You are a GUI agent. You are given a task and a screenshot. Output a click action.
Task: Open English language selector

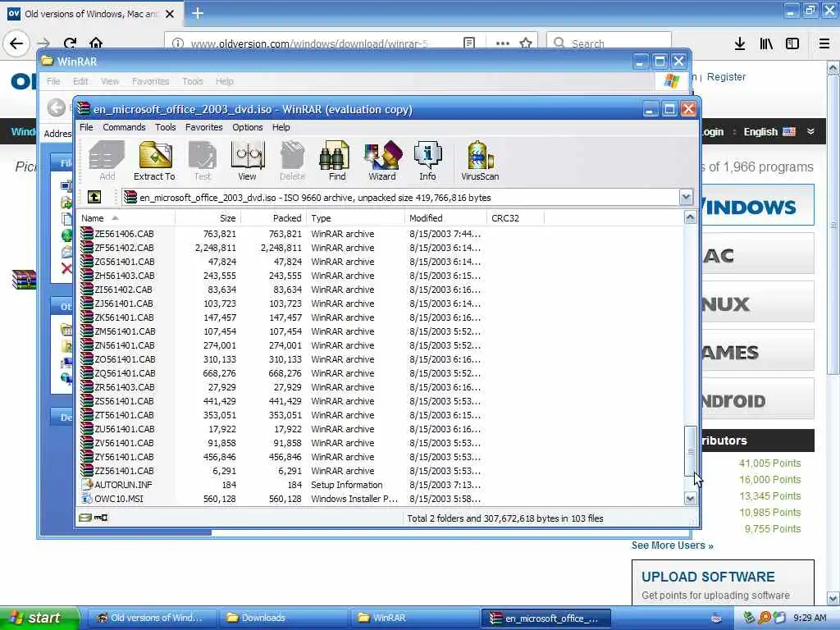(x=769, y=131)
